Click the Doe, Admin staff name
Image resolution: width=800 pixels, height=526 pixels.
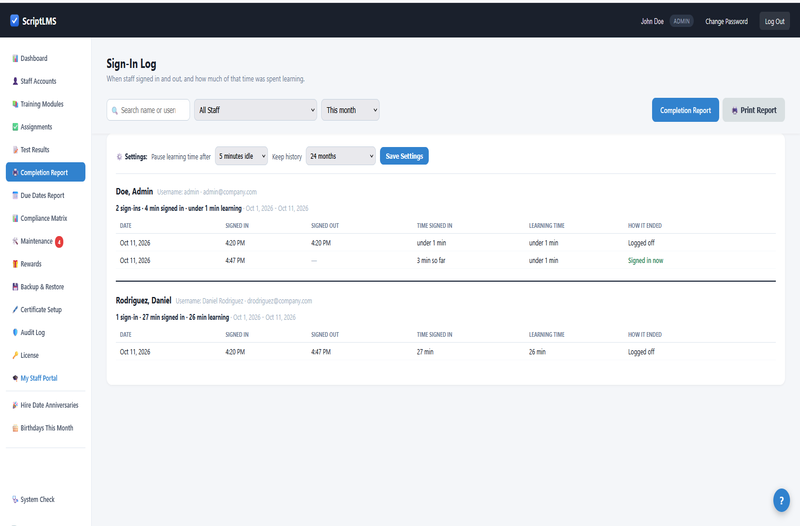(x=134, y=191)
